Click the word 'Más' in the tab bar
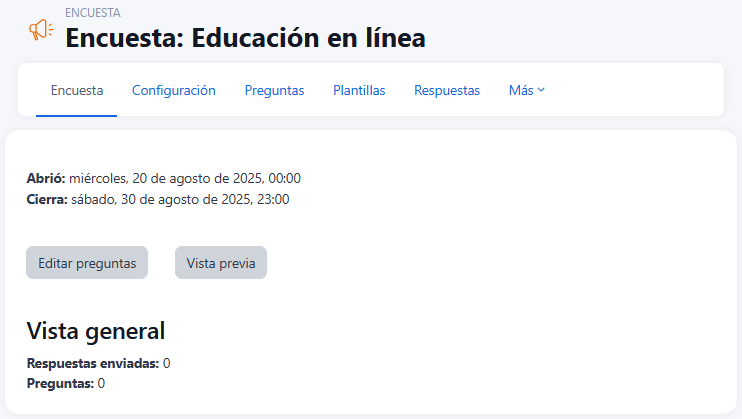Image resolution: width=742 pixels, height=419 pixels. [521, 90]
